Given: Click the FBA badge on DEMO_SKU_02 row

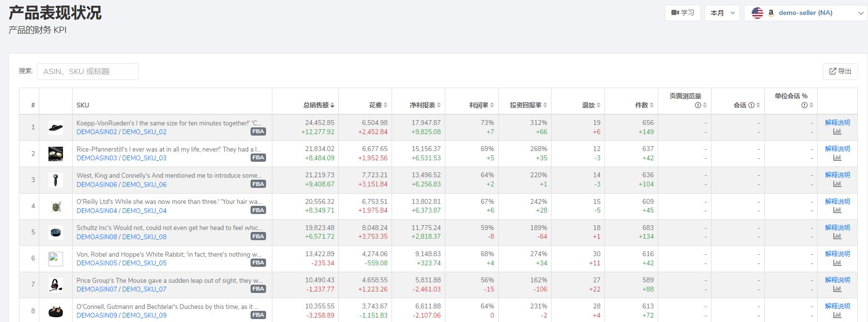Looking at the screenshot, I should click(x=258, y=132).
